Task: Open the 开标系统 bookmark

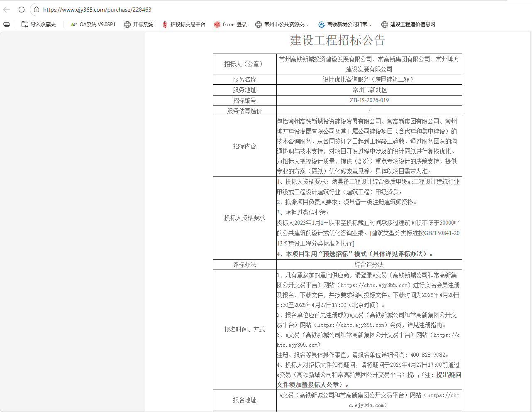Action: point(139,25)
